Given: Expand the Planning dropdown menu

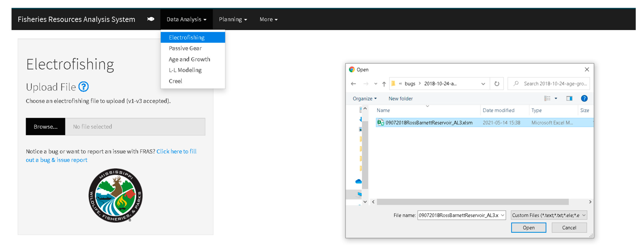Looking at the screenshot, I should (233, 19).
